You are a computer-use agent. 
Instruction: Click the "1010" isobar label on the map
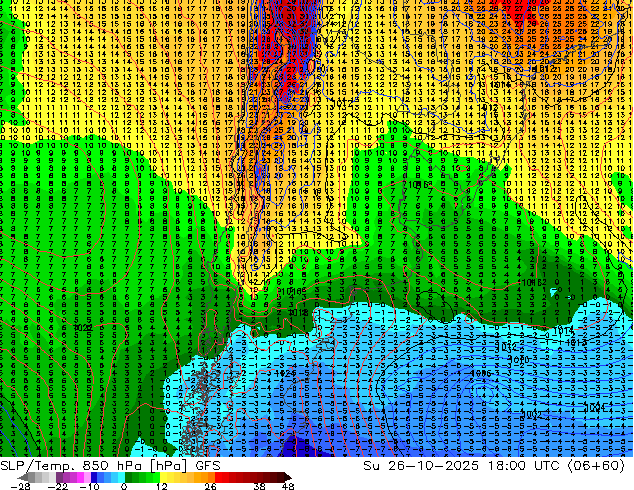tap(519, 359)
